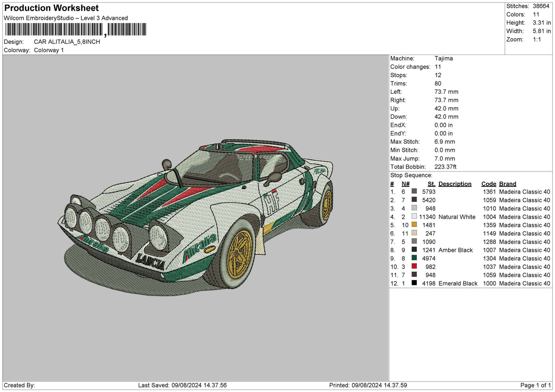Click Madeira Classic 40 in the code 1037 row
The height and width of the screenshot is (392, 555).
(x=525, y=267)
